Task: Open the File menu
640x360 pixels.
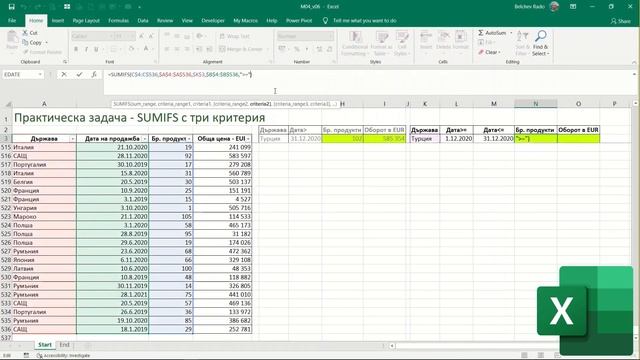Action: pyautogui.click(x=12, y=20)
